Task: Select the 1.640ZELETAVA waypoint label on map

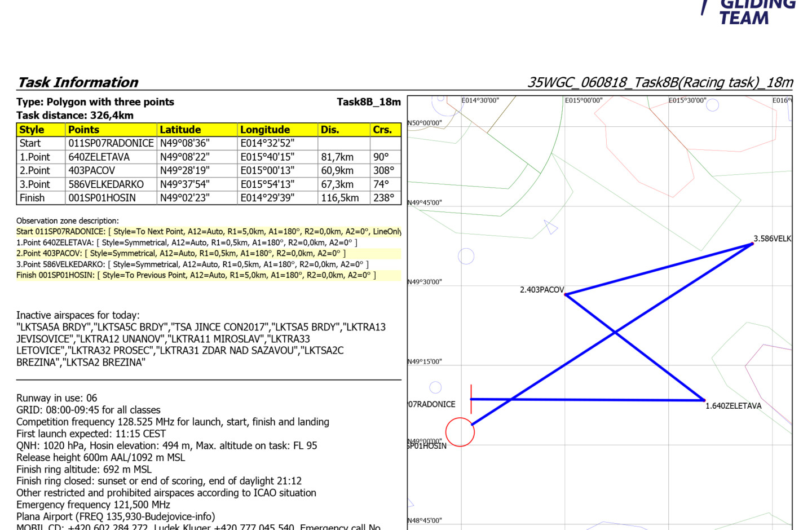Action: tap(733, 406)
